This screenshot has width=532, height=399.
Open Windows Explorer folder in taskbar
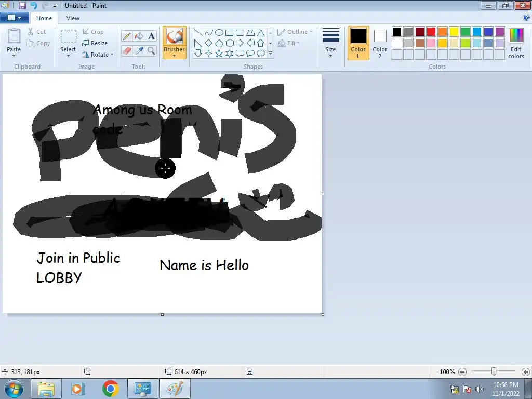click(x=46, y=389)
